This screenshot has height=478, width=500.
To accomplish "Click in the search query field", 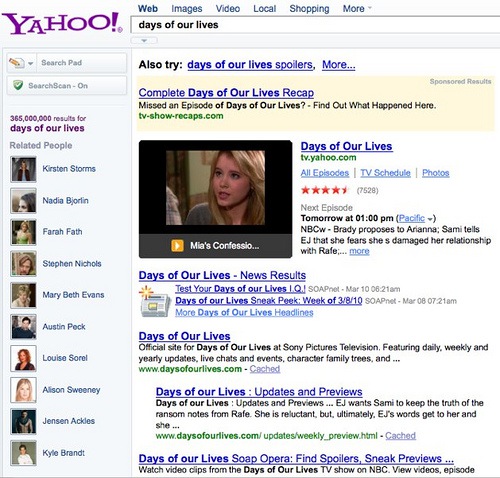I will click(x=315, y=25).
